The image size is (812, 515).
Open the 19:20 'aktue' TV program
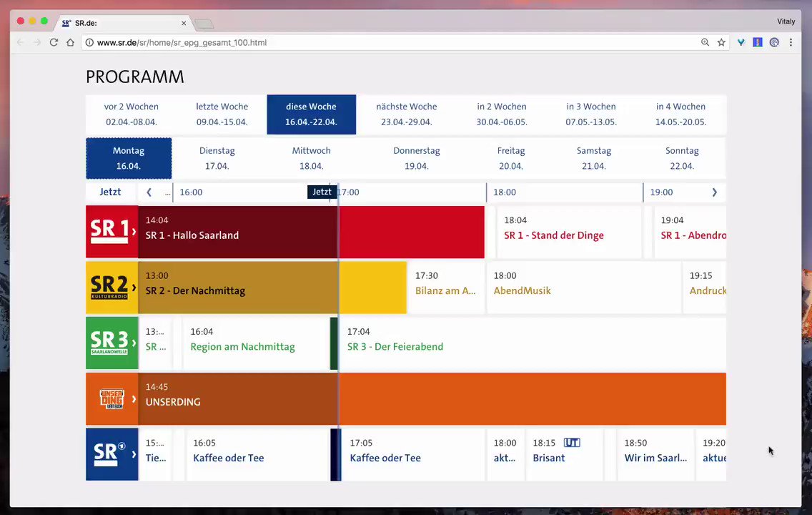[711, 454]
